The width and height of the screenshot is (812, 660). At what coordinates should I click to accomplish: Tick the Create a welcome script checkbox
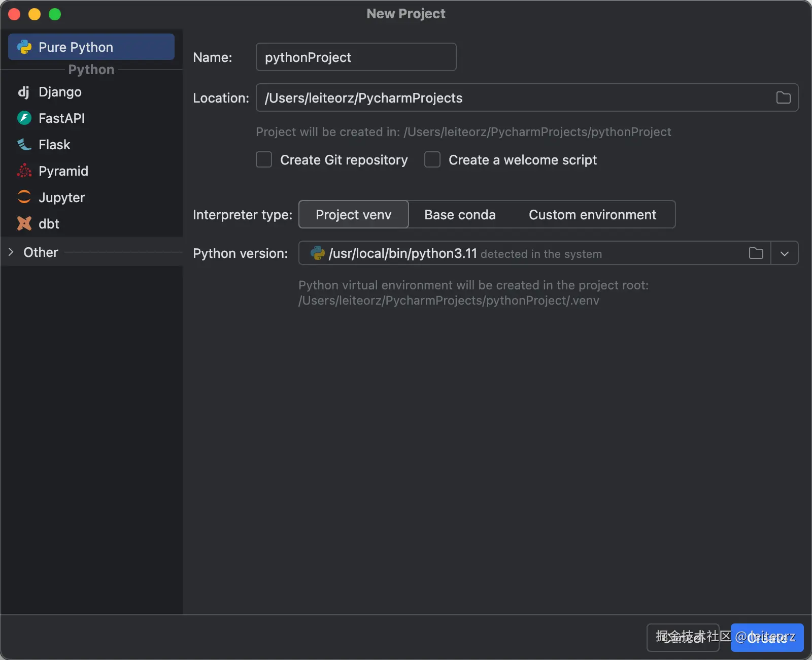point(432,160)
